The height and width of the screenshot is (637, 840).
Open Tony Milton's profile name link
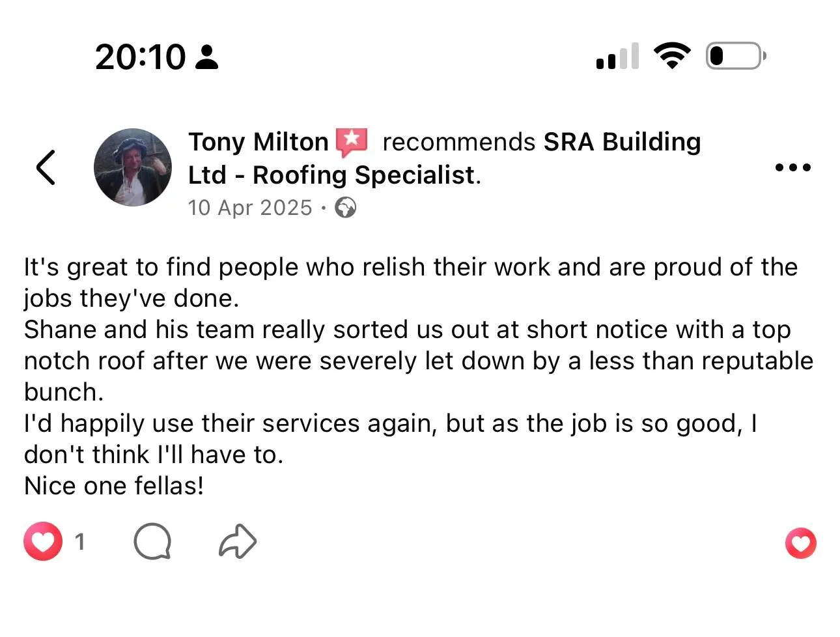pos(259,142)
